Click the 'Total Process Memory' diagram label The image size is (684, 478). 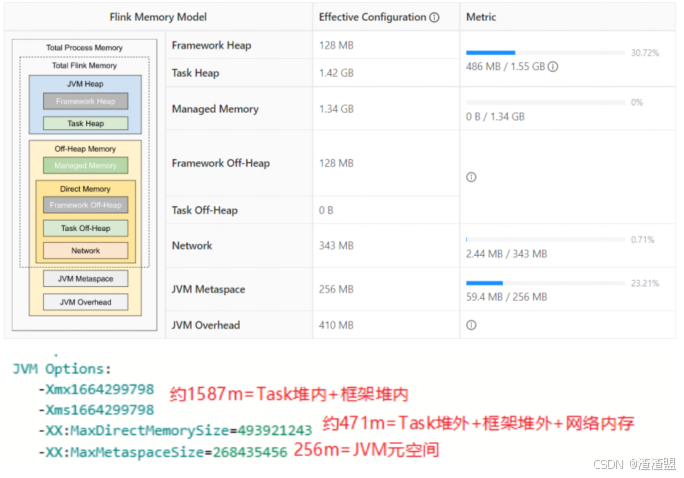click(85, 48)
